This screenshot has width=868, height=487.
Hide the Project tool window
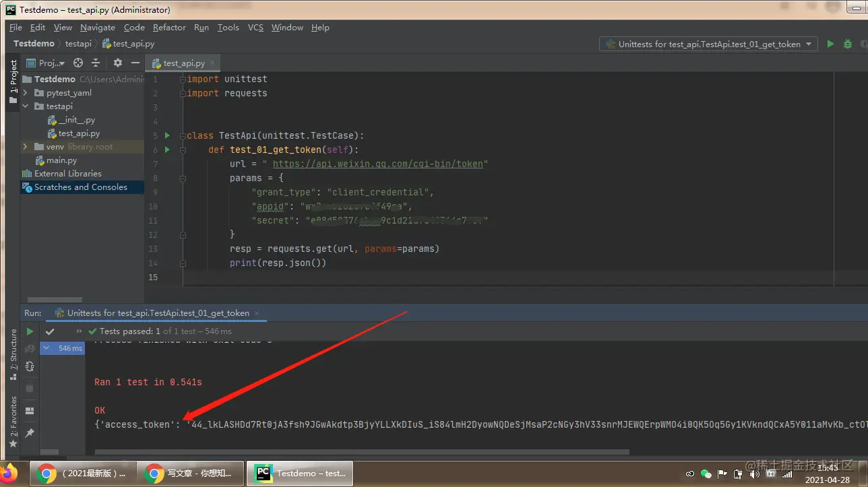click(135, 63)
